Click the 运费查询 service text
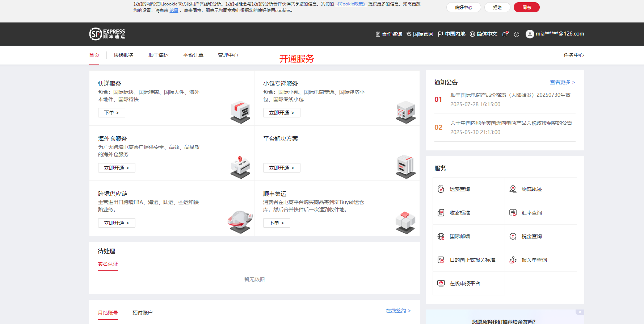This screenshot has width=644, height=324. click(460, 189)
